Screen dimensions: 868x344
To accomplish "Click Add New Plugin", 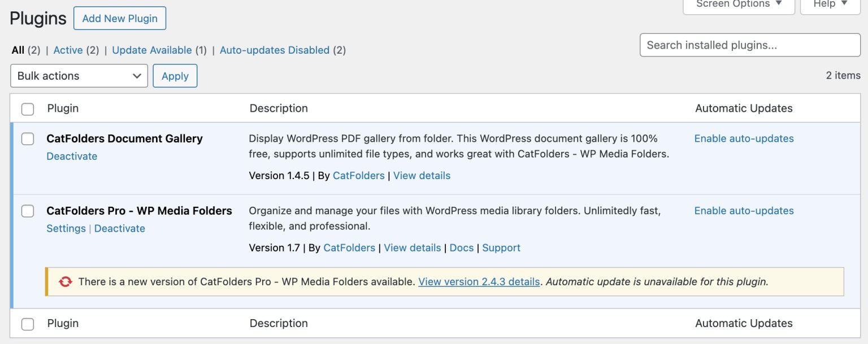I will (x=119, y=18).
